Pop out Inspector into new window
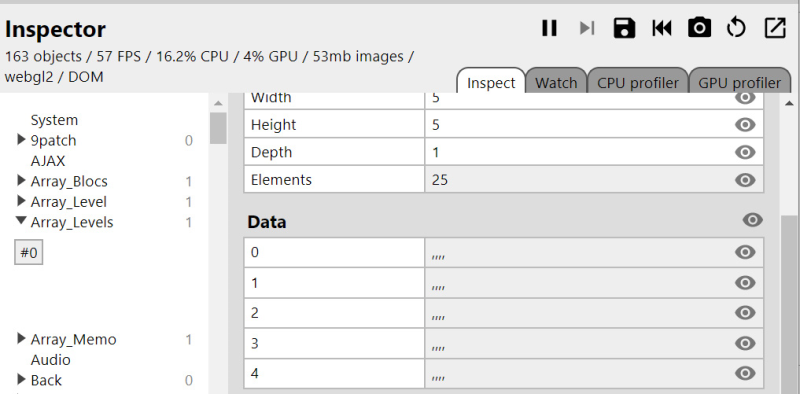The height and width of the screenshot is (394, 800). pyautogui.click(x=774, y=28)
